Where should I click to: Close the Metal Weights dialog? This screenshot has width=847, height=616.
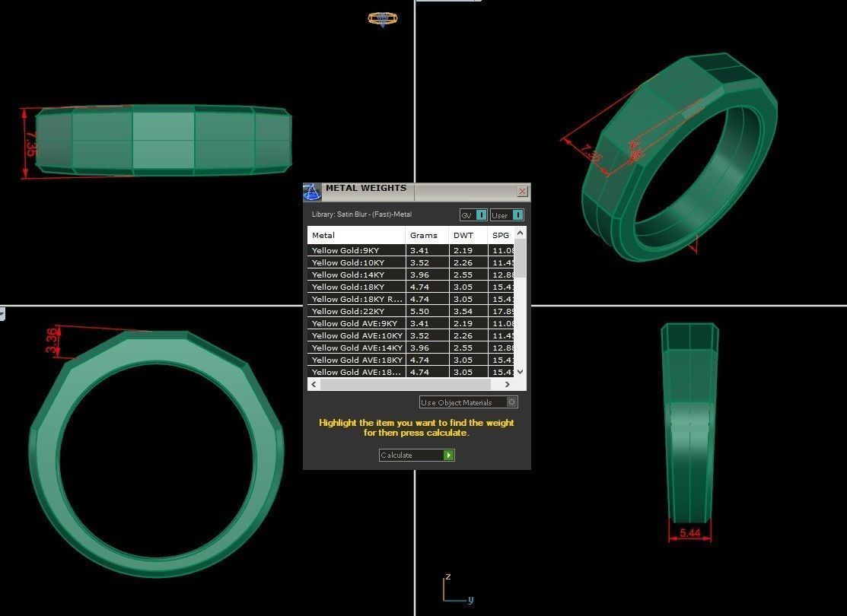(x=522, y=192)
